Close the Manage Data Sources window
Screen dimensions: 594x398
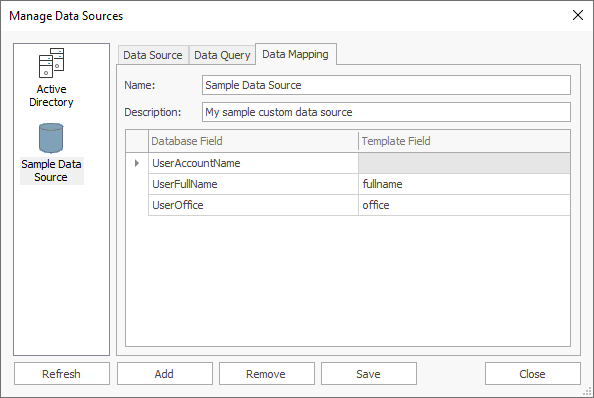(578, 15)
